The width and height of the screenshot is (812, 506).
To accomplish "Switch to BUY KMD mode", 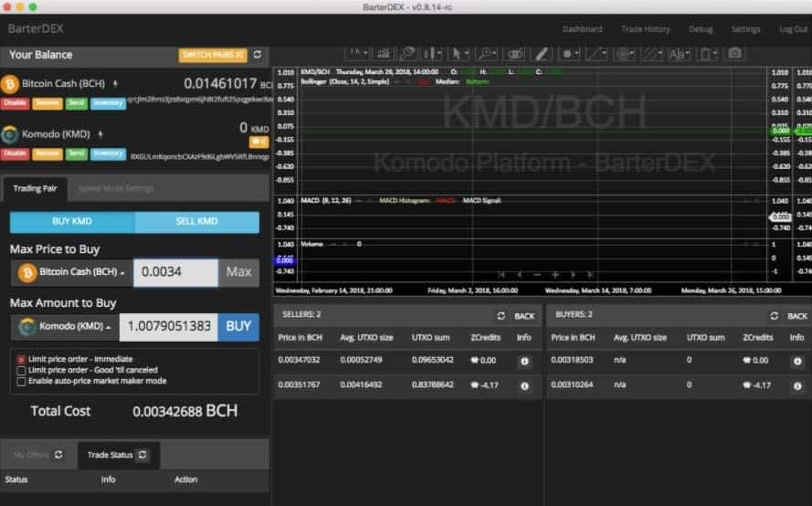I will click(x=72, y=222).
